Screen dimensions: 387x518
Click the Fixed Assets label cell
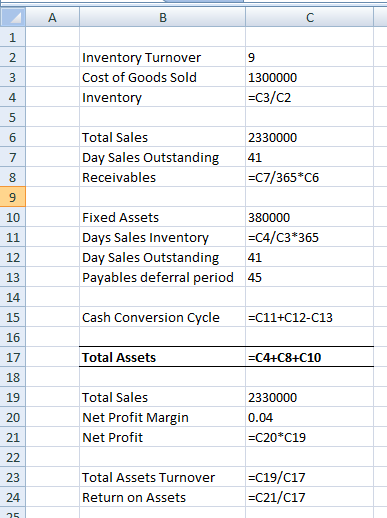162,217
